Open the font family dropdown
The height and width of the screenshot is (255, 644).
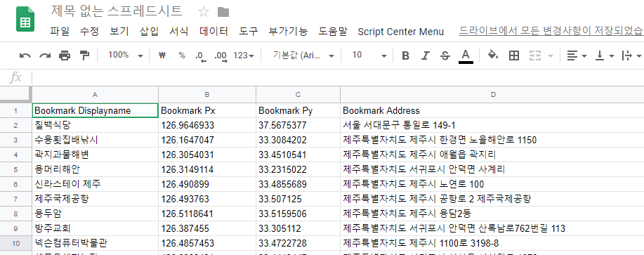click(303, 55)
